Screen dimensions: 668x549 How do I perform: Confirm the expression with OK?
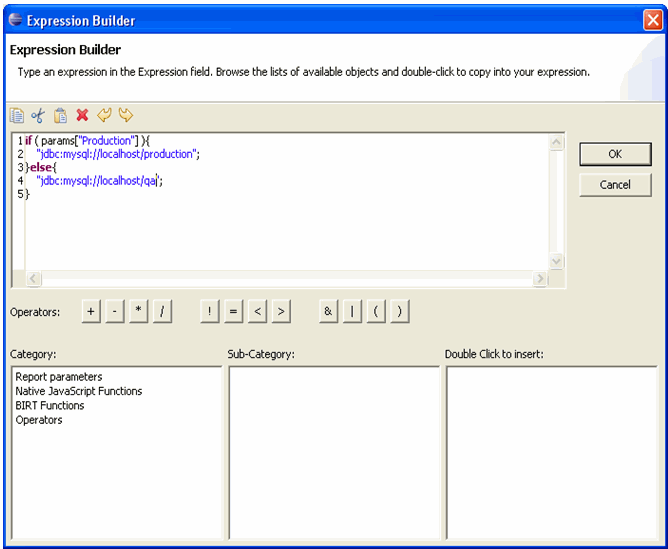pyautogui.click(x=615, y=154)
